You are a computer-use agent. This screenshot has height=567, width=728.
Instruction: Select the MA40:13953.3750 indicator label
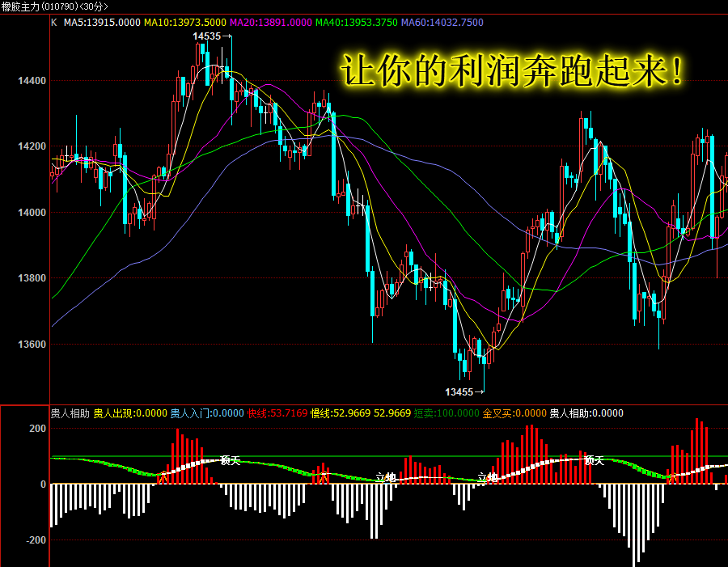357,23
